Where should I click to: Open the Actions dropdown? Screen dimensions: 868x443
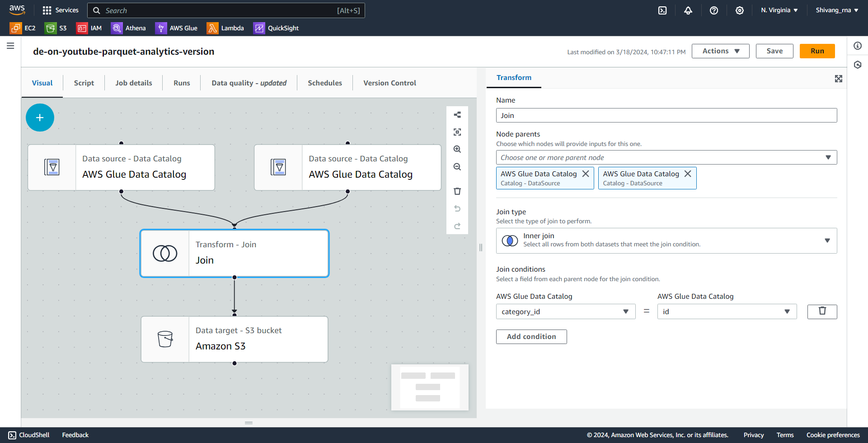click(721, 51)
